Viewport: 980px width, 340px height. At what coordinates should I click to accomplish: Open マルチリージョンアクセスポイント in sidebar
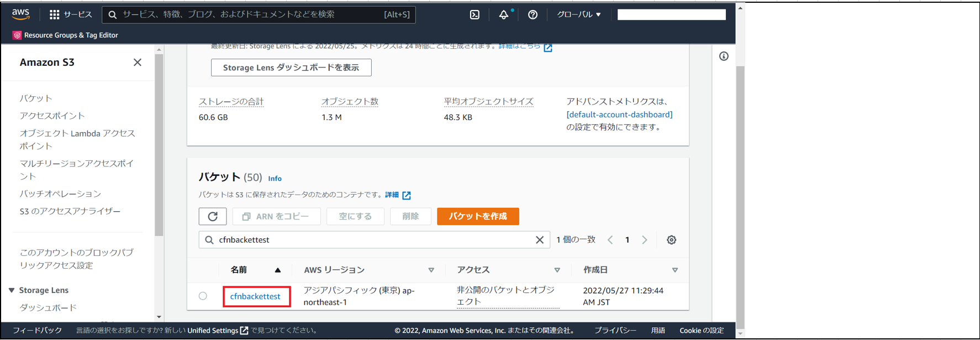(x=77, y=170)
